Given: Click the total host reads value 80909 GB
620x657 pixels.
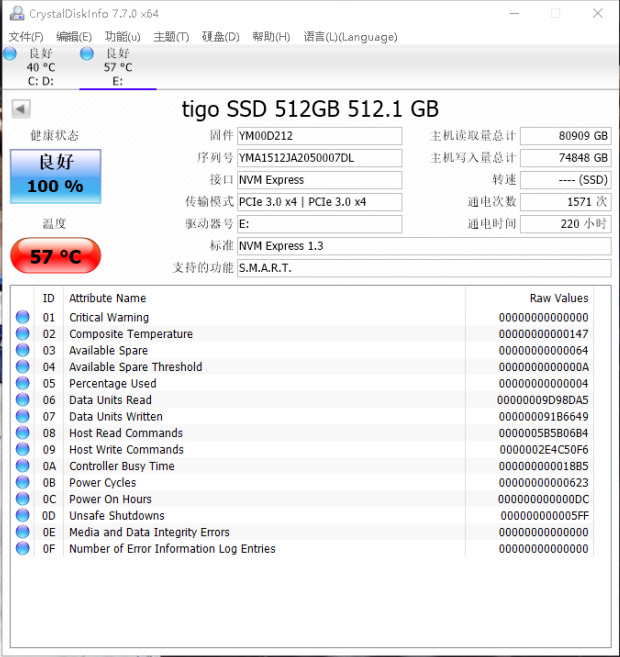Looking at the screenshot, I should [x=566, y=136].
